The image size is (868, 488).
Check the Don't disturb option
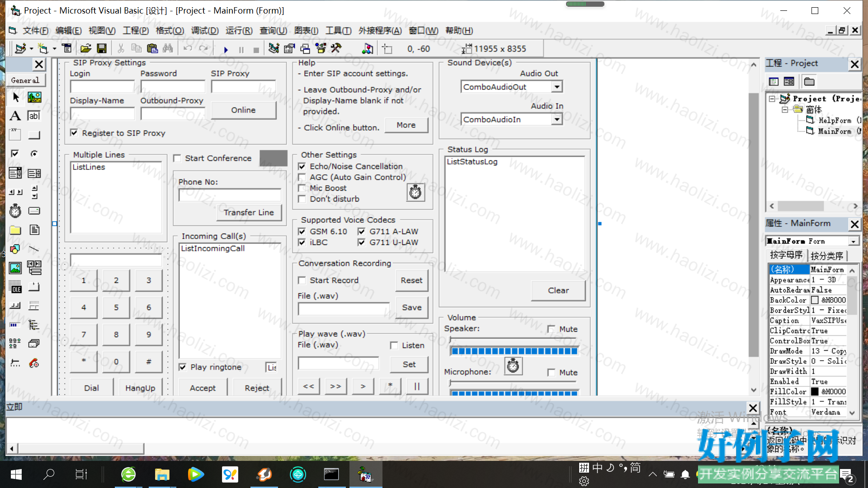[x=302, y=199]
